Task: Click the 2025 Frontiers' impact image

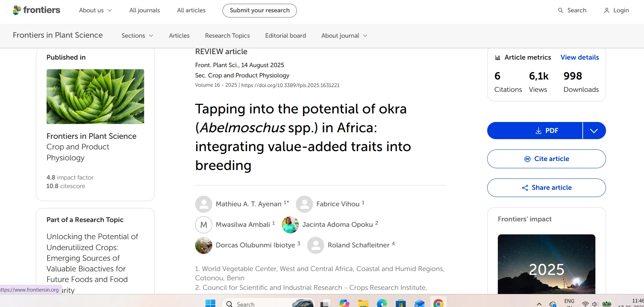Action: tap(546, 264)
